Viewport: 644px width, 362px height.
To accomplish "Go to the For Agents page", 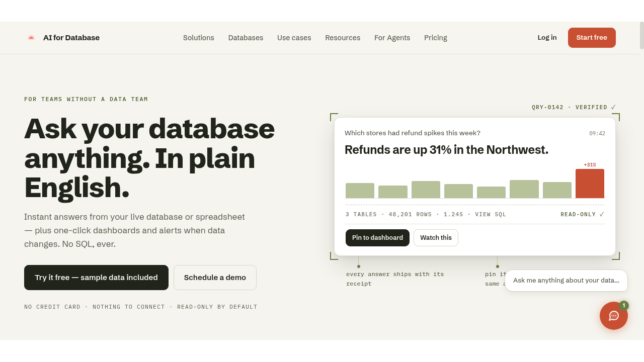I will 392,38.
